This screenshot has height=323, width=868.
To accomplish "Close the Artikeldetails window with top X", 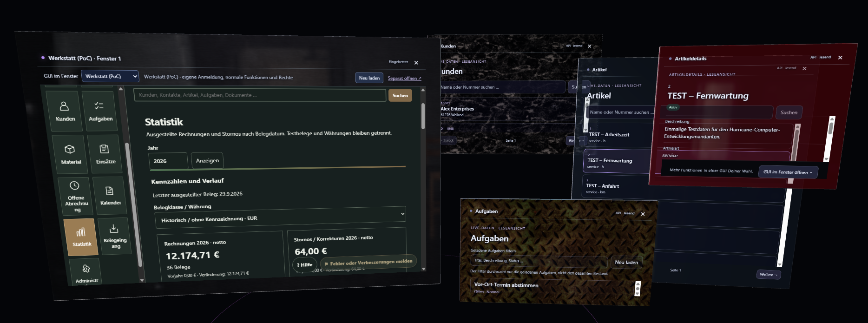I will (x=840, y=58).
